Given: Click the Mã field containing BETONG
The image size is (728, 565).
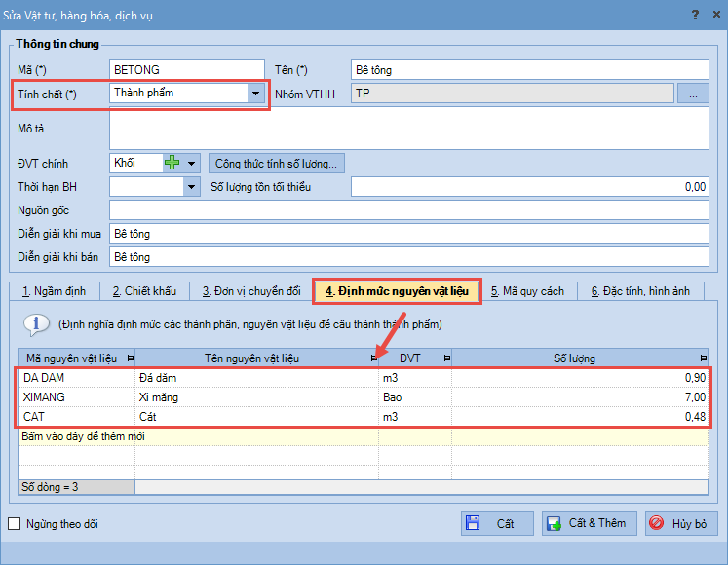Looking at the screenshot, I should (x=187, y=69).
